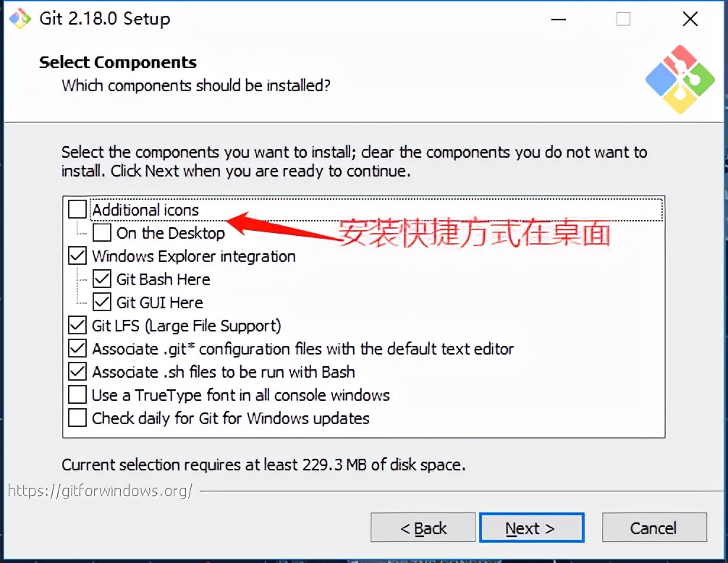Screen dimensions: 728x563
Task: Enable TrueType font in console windows
Action: [77, 395]
